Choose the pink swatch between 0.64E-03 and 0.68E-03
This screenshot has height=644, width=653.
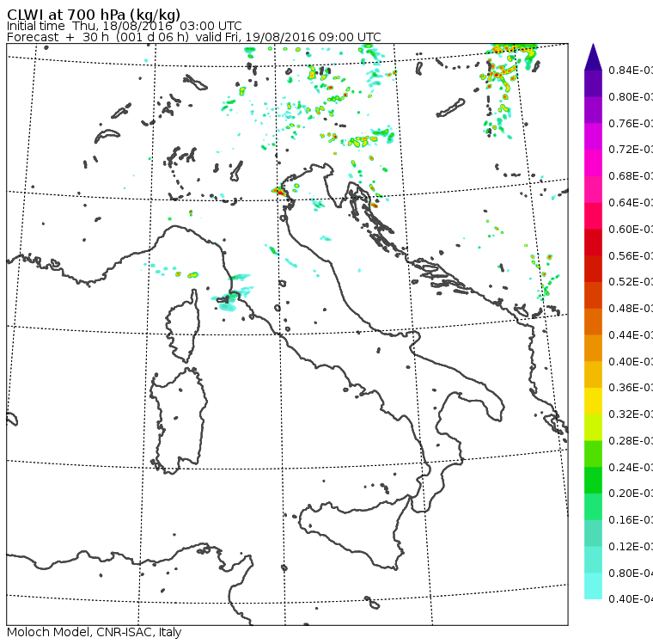point(593,189)
